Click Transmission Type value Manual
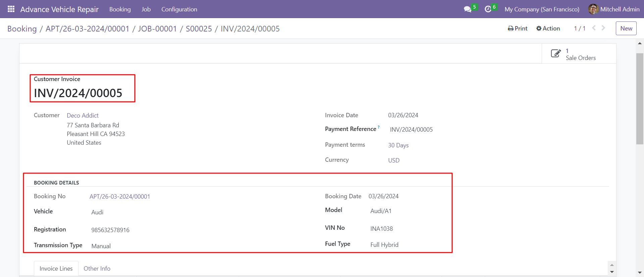The image size is (644, 277). click(x=101, y=246)
